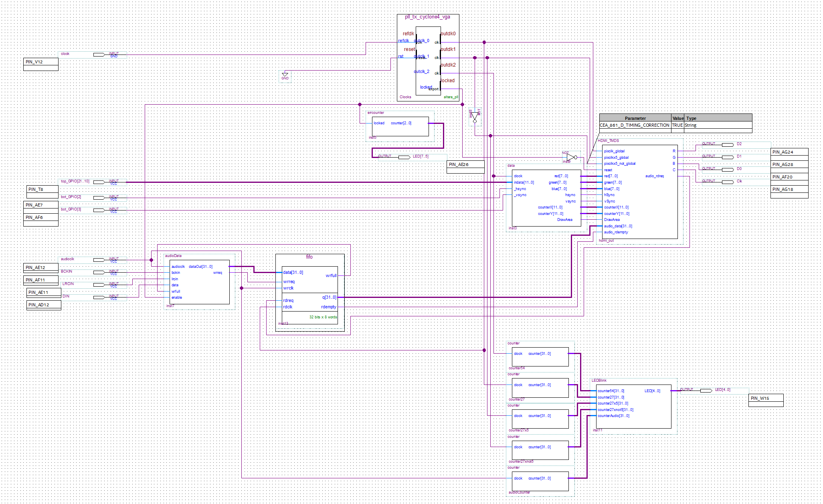This screenshot has width=823, height=504.
Task: Select the vertical NOT gate inst8
Action: pyautogui.click(x=475, y=117)
